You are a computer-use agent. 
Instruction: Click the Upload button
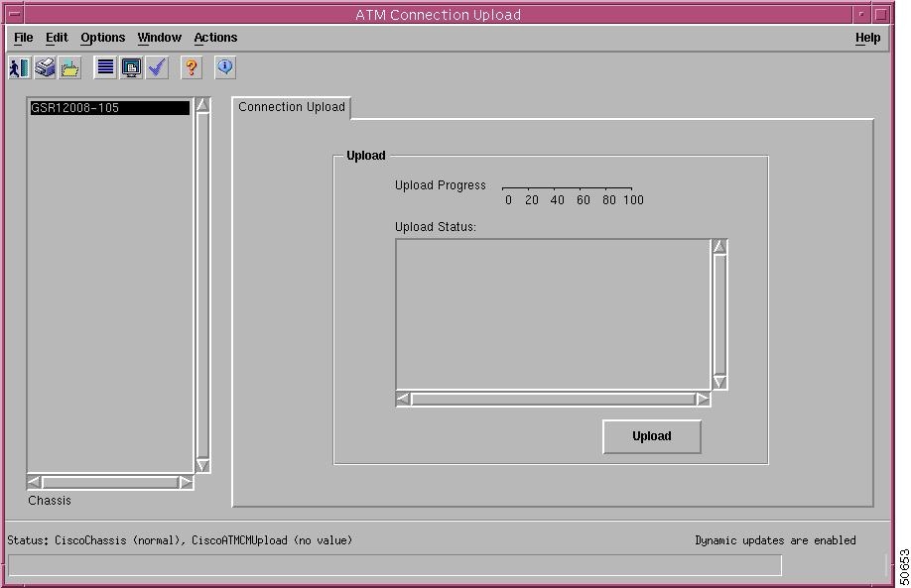(x=652, y=436)
